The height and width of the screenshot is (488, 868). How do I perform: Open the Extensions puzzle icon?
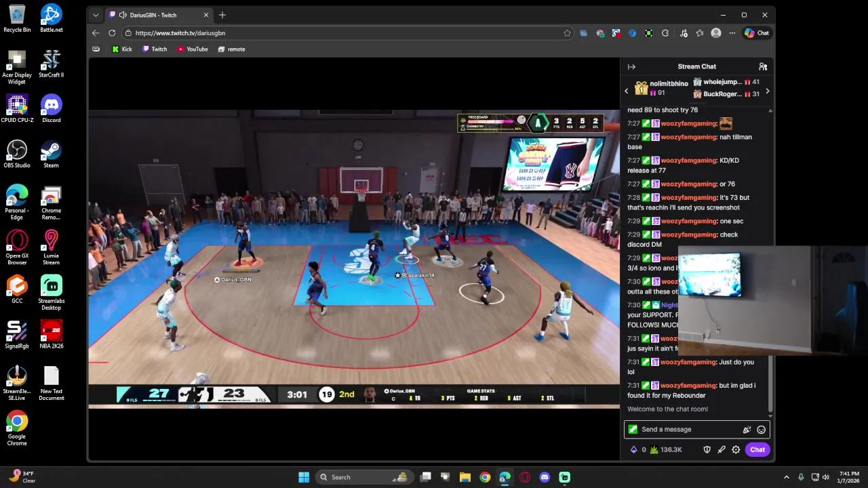point(665,33)
